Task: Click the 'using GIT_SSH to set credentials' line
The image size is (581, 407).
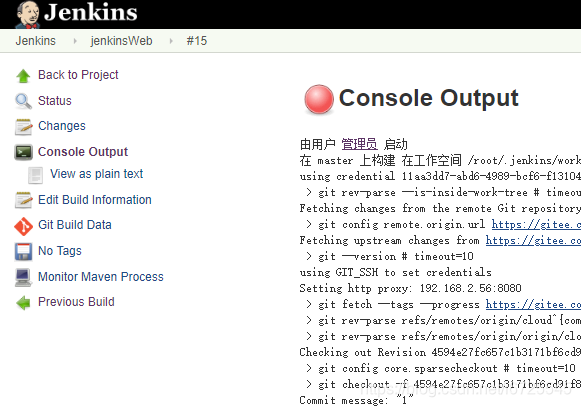Action: click(395, 272)
